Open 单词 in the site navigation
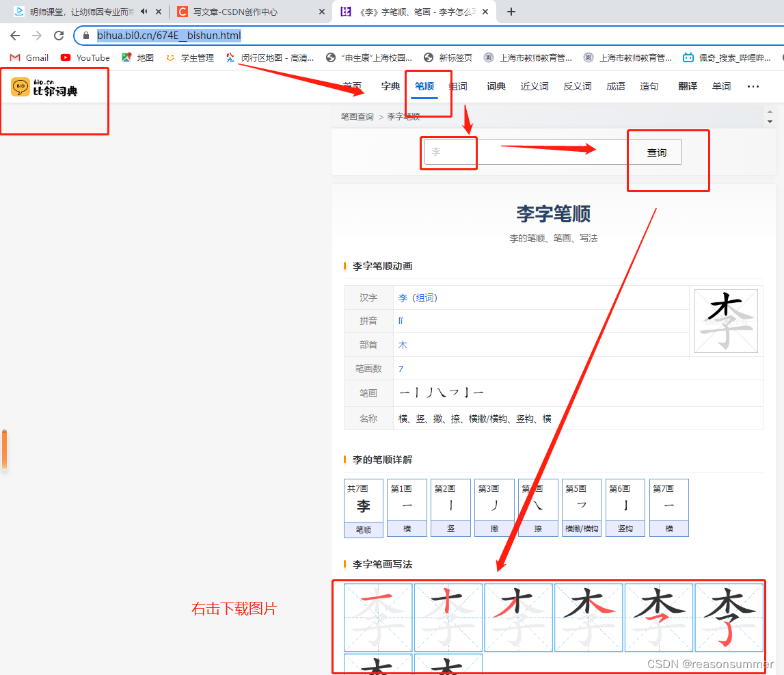784x675 pixels. (x=722, y=86)
